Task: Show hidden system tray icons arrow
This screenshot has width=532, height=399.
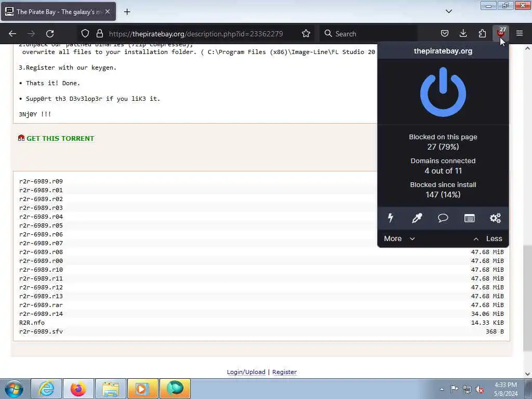Action: coord(442,389)
